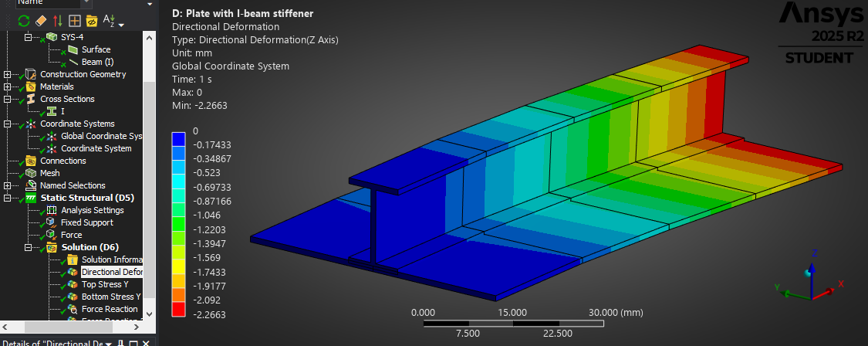Collapse the SYS-4 tree node
The width and height of the screenshot is (868, 346).
29,37
